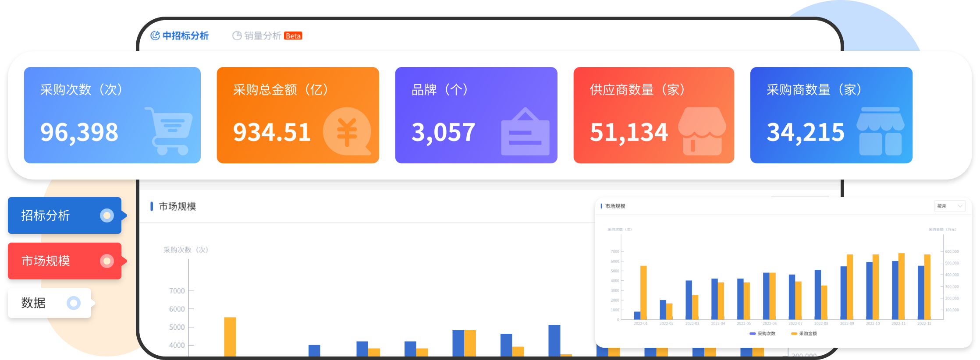Toggle the ring indicator on 数据
The width and height of the screenshot is (980, 360).
click(74, 303)
